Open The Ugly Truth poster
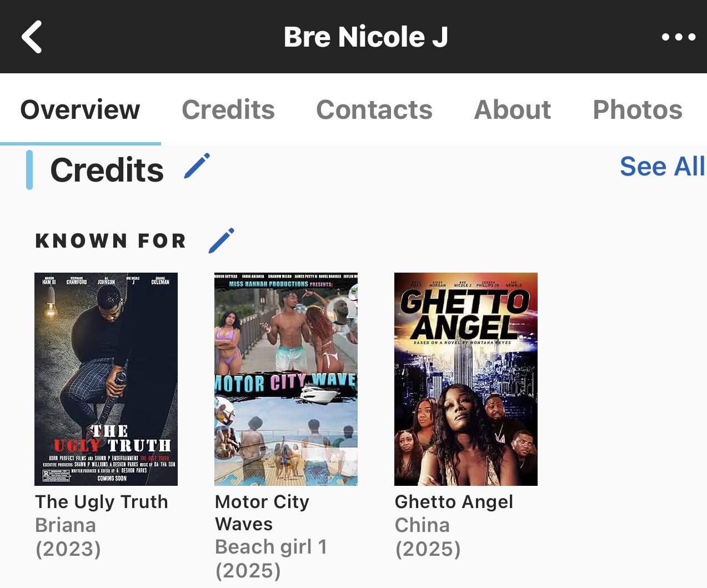The image size is (707, 588). 106,379
